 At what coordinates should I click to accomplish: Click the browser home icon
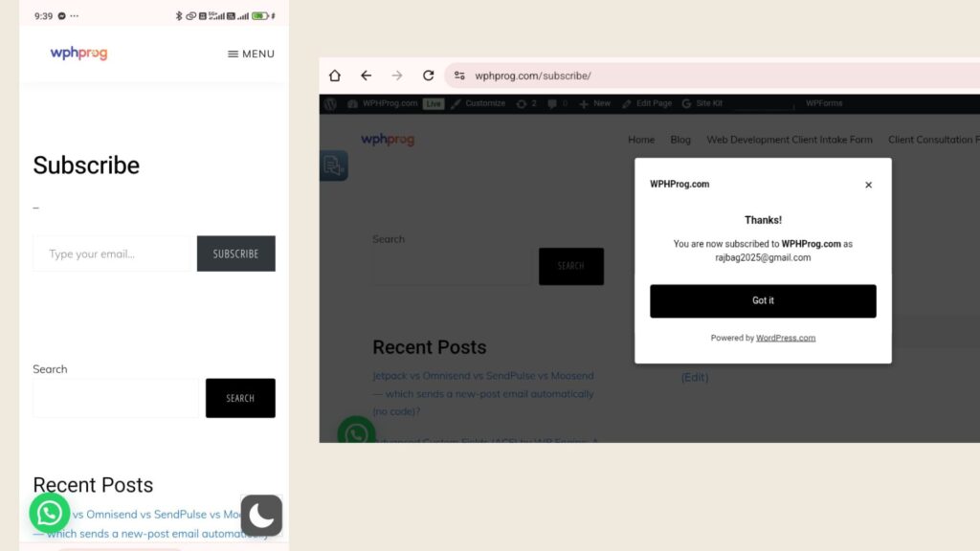(x=335, y=76)
